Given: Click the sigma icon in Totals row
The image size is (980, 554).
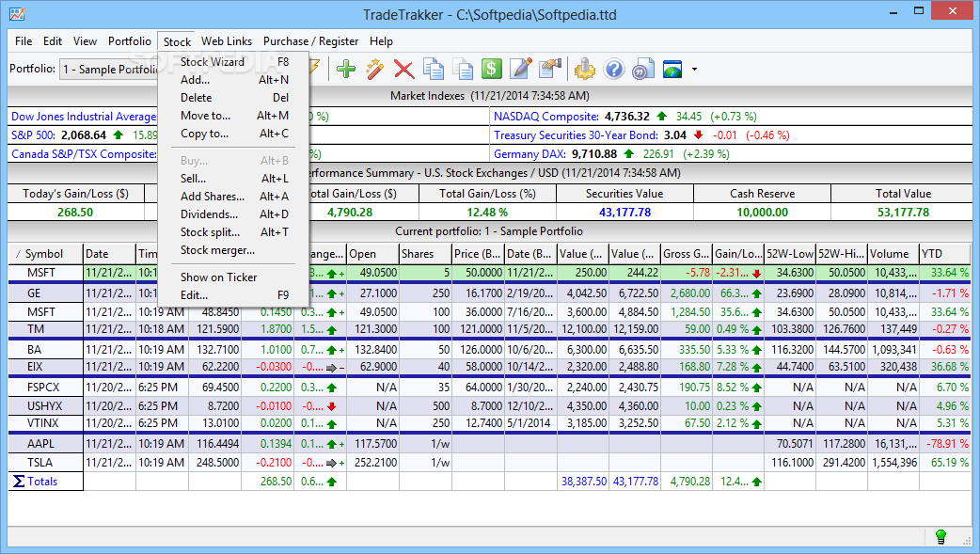Looking at the screenshot, I should pyautogui.click(x=19, y=481).
